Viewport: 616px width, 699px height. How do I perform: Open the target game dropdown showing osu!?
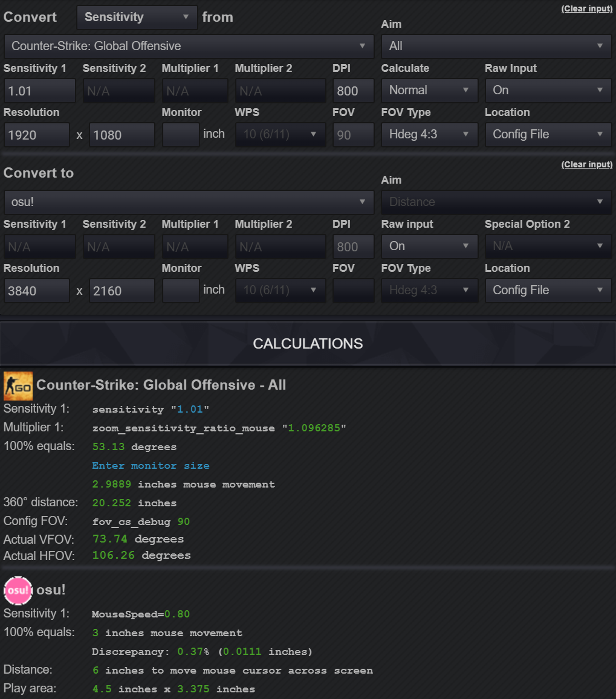tap(189, 202)
